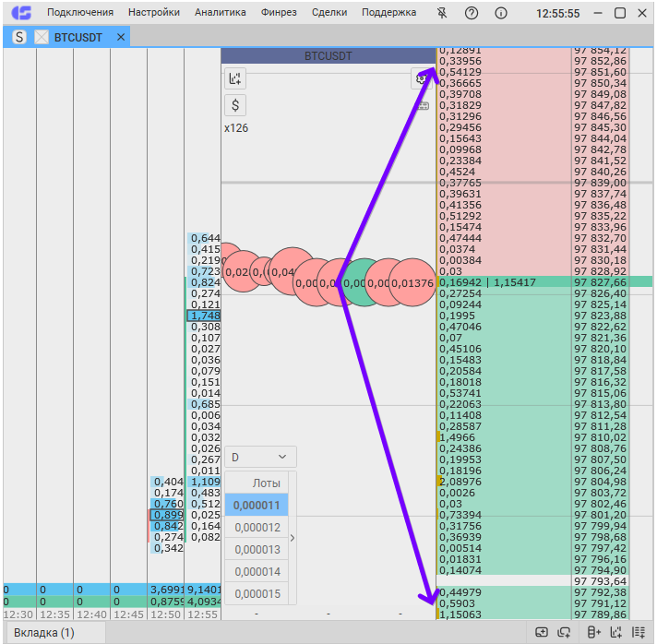
Task: Open the BTCUSDT panel settings gear
Action: click(422, 78)
